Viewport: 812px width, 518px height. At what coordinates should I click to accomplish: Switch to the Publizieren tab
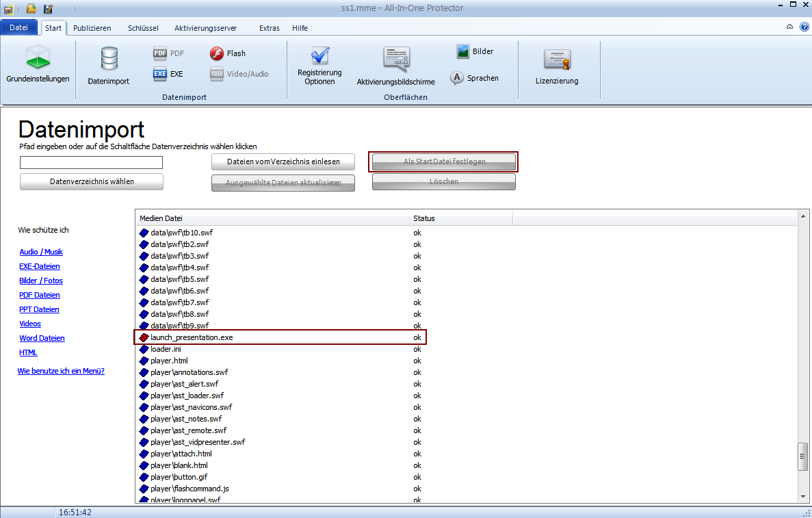[92, 28]
